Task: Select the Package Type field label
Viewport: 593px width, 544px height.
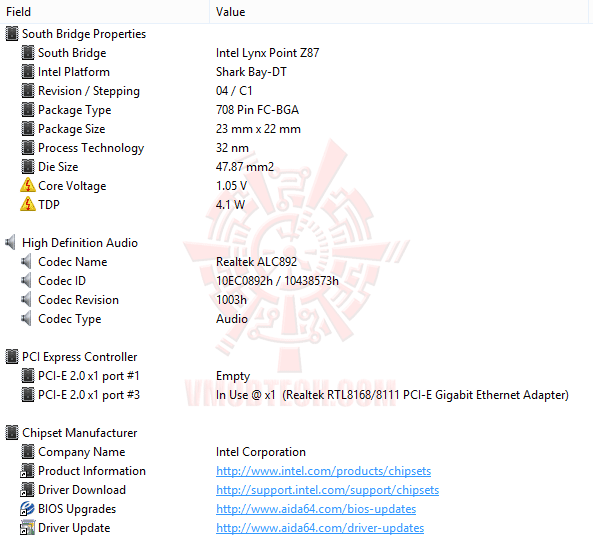Action: (x=75, y=110)
